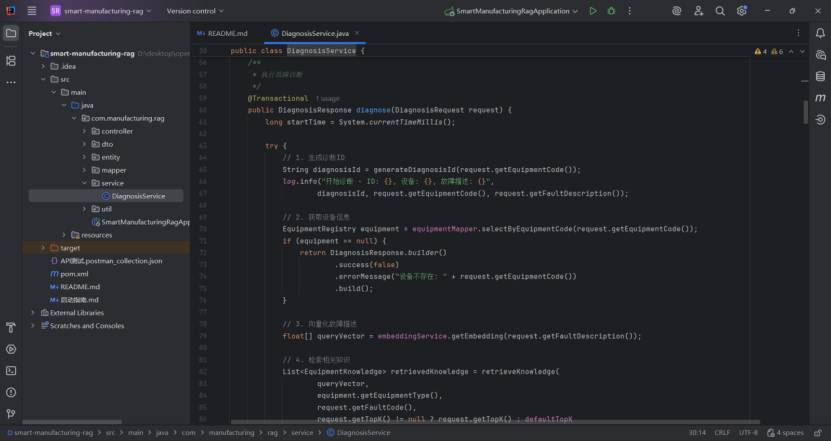This screenshot has height=442, width=831.
Task: Open the AI Assistant swirl icon in title bar
Action: click(676, 11)
